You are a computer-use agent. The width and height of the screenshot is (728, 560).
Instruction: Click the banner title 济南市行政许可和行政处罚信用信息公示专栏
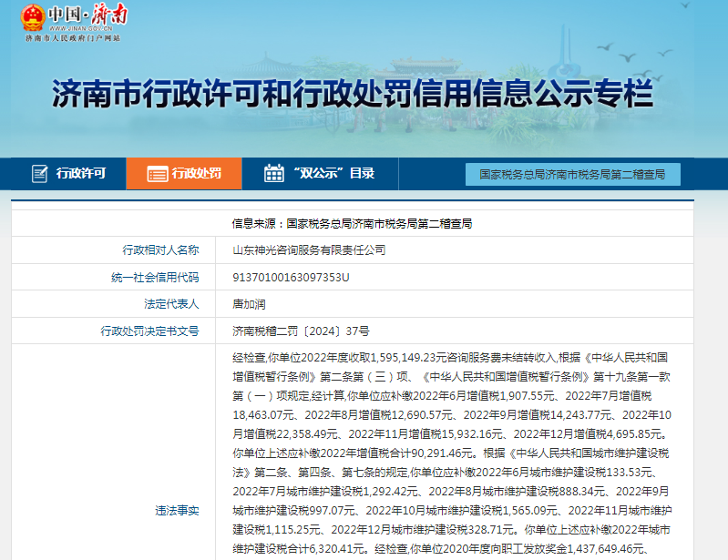tap(353, 94)
